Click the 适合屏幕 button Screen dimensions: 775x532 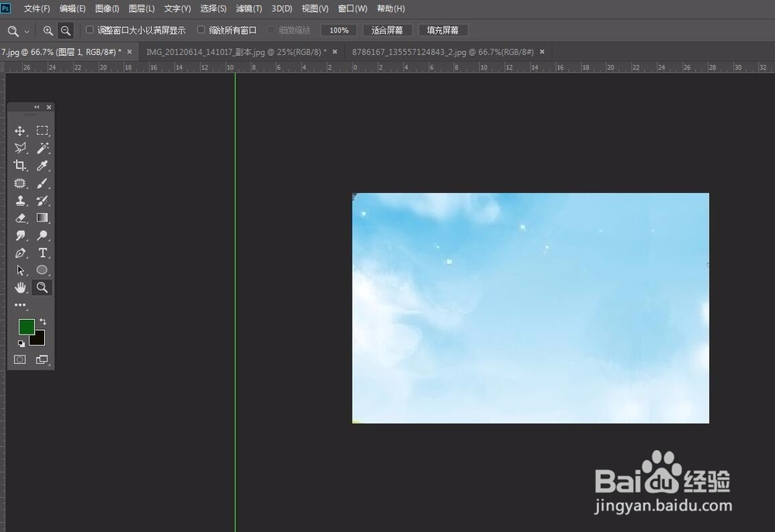click(387, 30)
